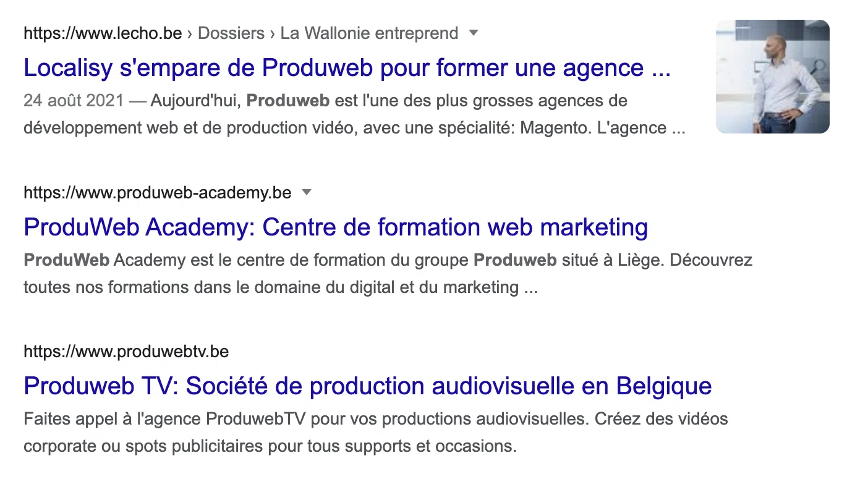Image resolution: width=868 pixels, height=487 pixels.
Task: Click the "développement web et de production" snippet line
Action: tap(354, 128)
